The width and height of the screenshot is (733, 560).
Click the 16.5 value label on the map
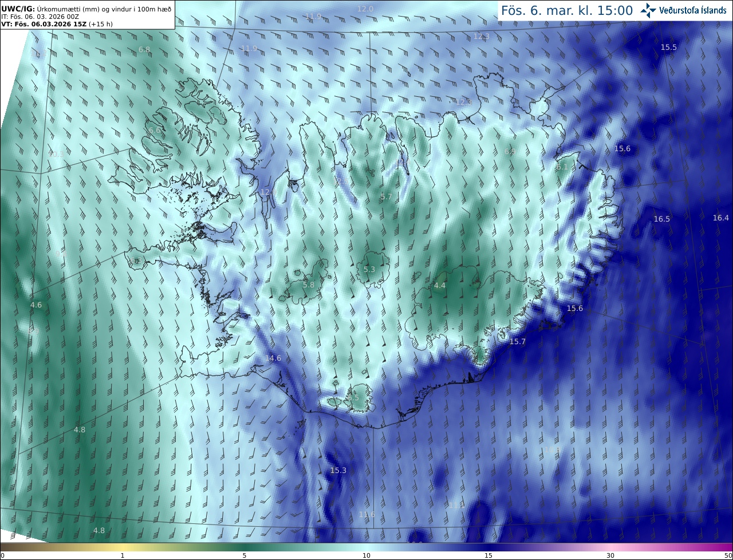tap(662, 219)
